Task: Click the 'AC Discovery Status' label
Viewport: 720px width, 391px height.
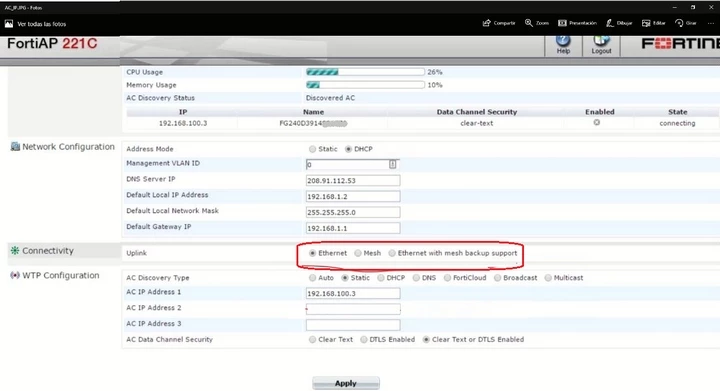Action: pyautogui.click(x=160, y=98)
